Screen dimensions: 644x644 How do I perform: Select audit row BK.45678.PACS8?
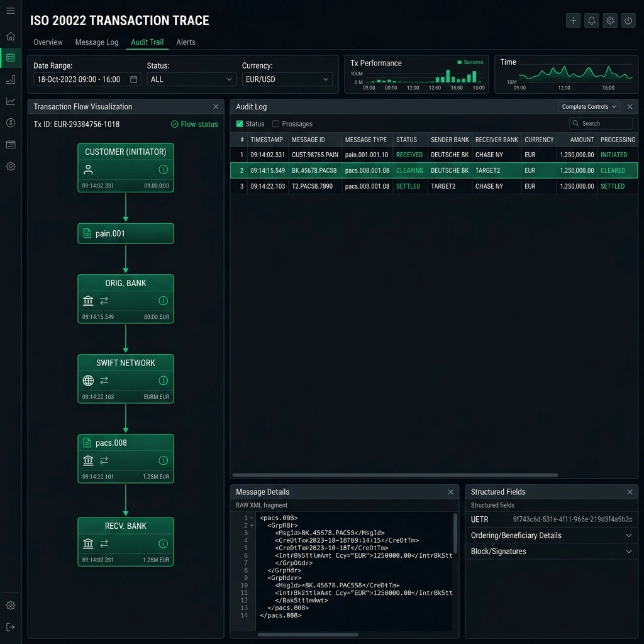click(x=434, y=170)
